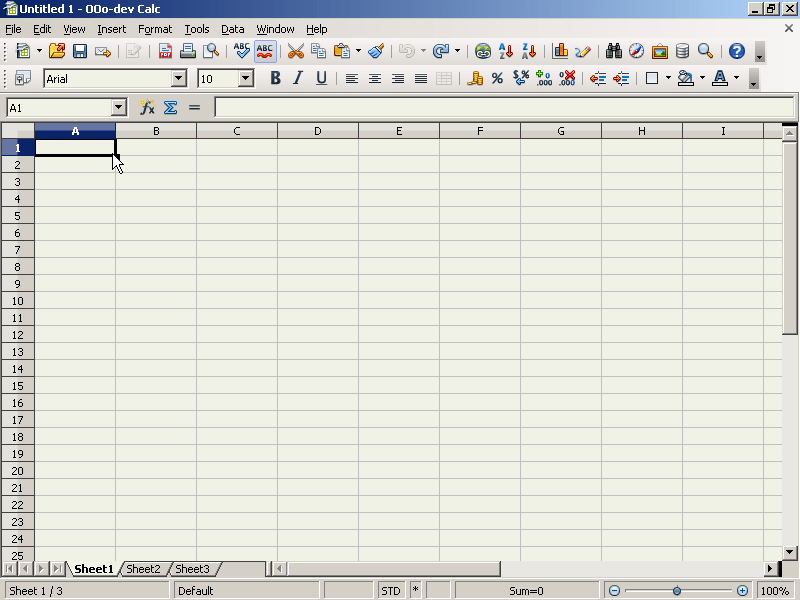Paste clipboard contents icon
Screen dimensions: 800x600
(342, 51)
